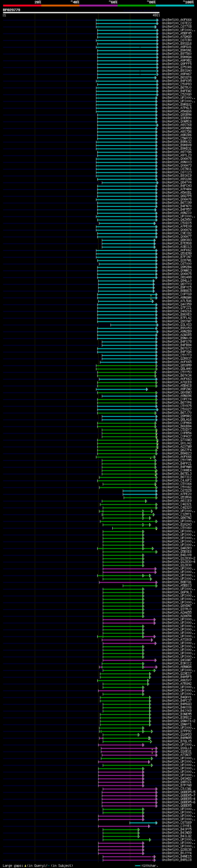Open hit label UniRef100_Q60DW3

pos(177,393)
